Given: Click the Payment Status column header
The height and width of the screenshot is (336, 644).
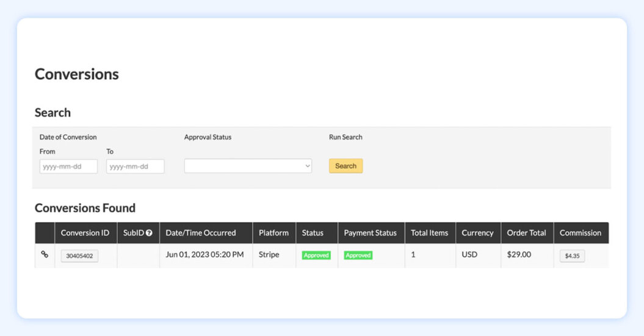Looking at the screenshot, I should [x=370, y=233].
